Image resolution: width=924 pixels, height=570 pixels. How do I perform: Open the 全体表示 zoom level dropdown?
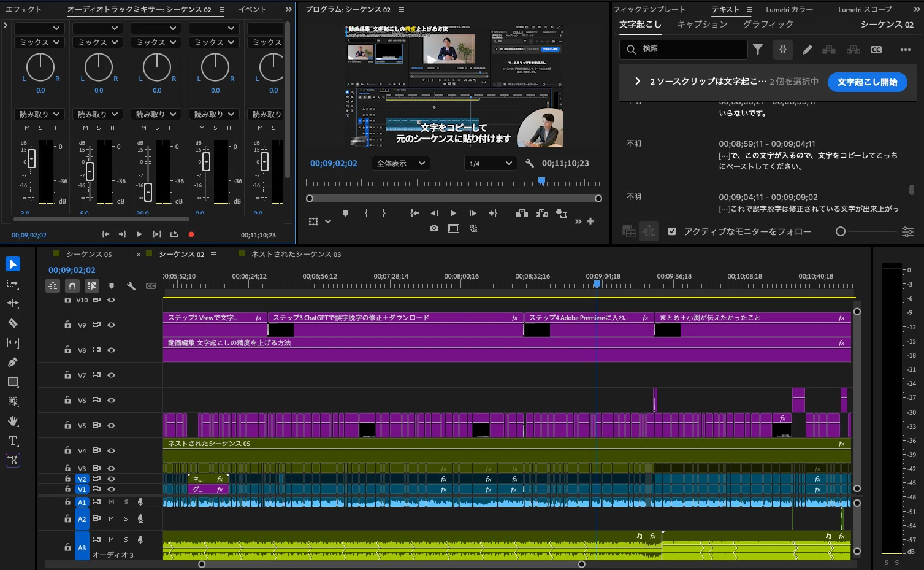coord(400,163)
